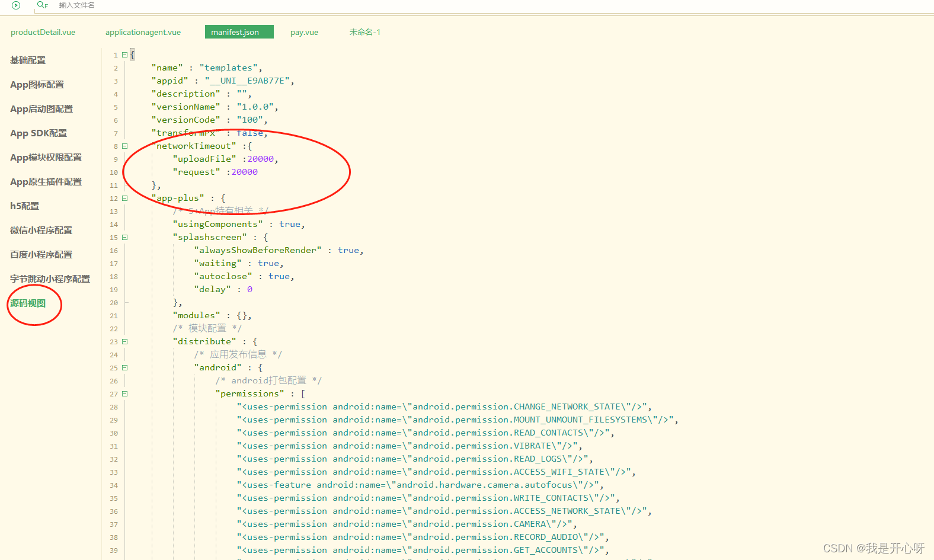
Task: Click the ACCESS_WIFI_STATE permission line
Action: 436,472
